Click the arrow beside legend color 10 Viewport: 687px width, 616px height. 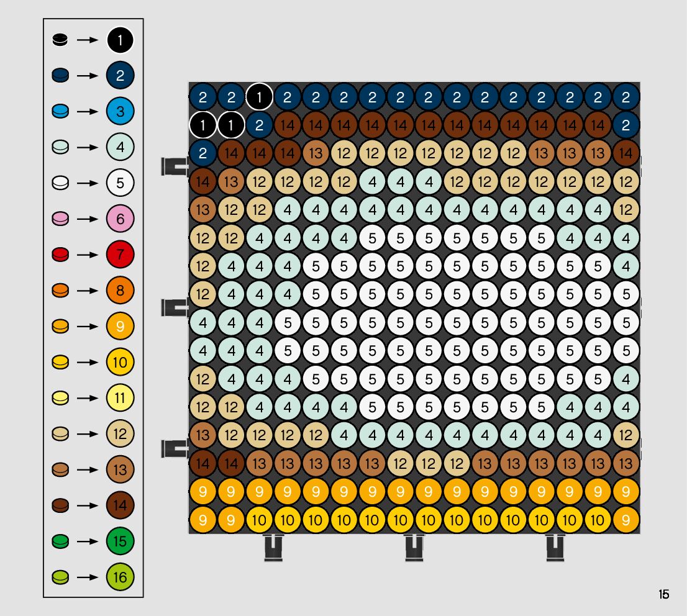click(88, 362)
